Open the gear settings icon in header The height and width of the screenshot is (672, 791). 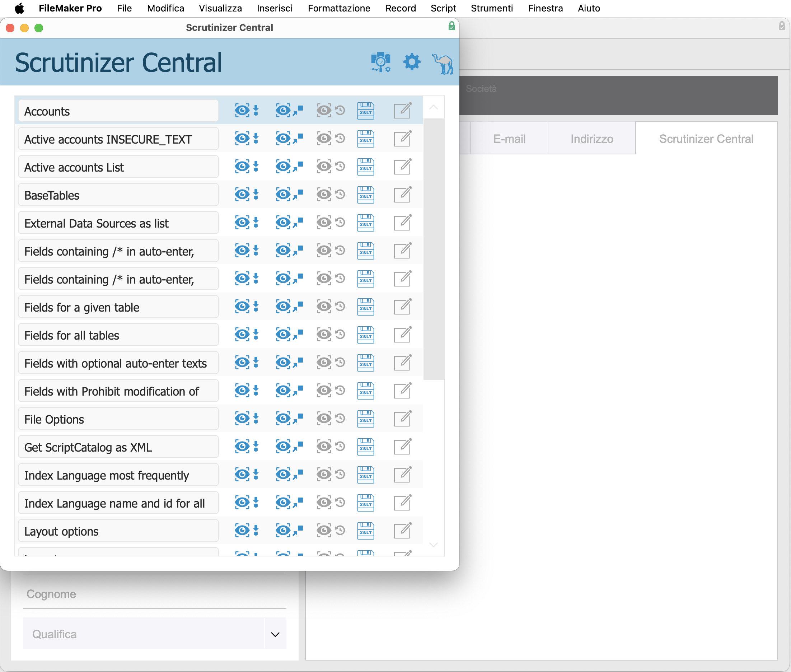tap(412, 62)
